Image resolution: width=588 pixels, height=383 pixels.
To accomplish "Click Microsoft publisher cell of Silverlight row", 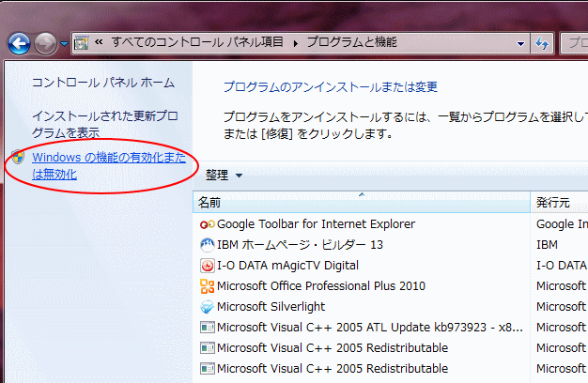I will (x=561, y=307).
